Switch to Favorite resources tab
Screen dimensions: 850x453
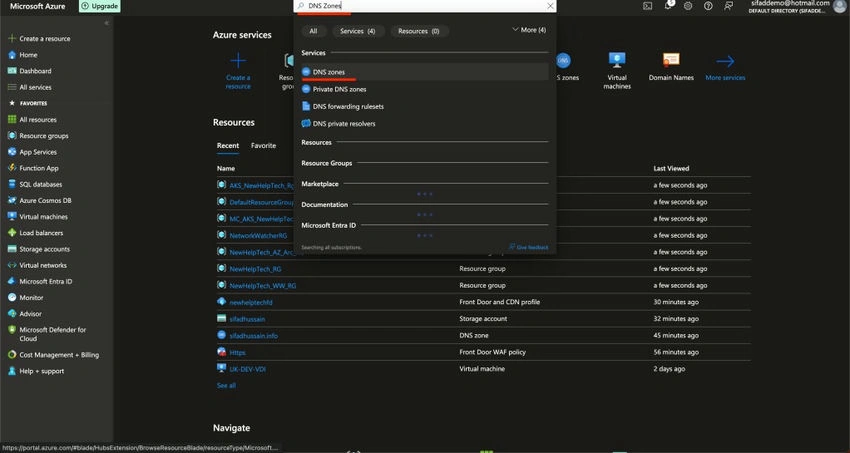[263, 146]
